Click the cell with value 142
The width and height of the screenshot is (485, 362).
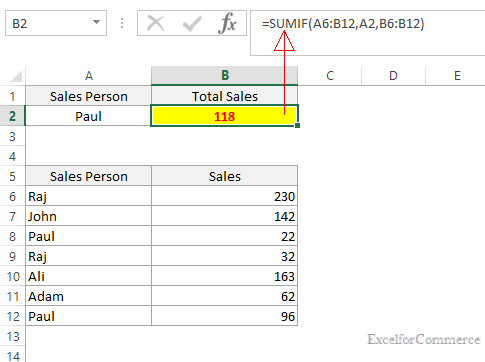coord(224,216)
